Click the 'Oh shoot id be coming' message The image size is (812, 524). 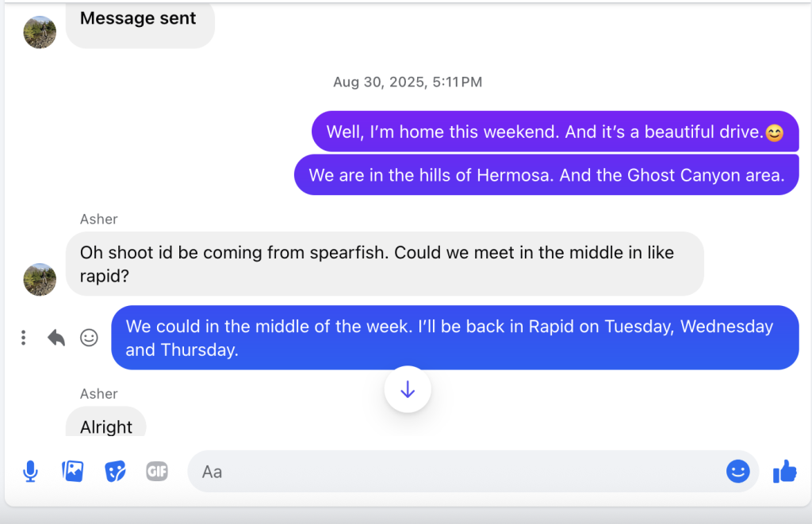pyautogui.click(x=384, y=264)
